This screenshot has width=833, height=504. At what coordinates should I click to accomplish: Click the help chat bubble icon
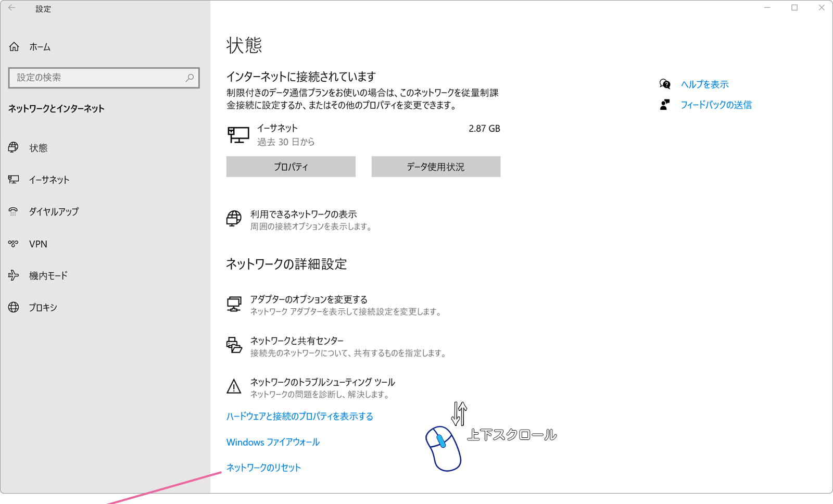[665, 84]
